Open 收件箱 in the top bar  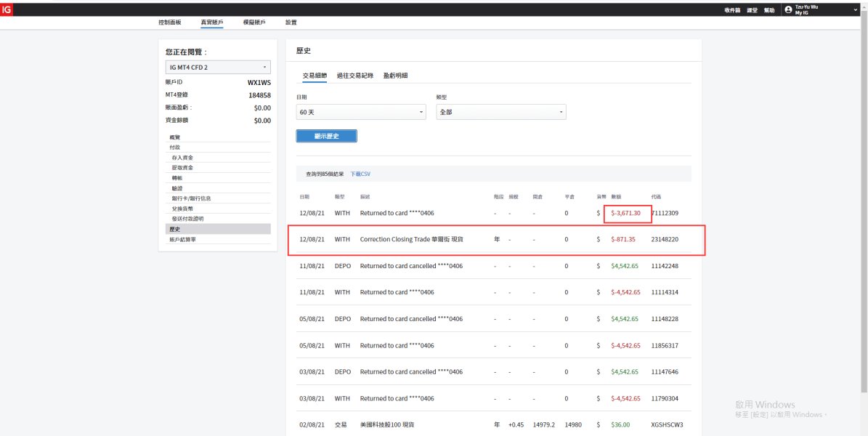pos(731,10)
